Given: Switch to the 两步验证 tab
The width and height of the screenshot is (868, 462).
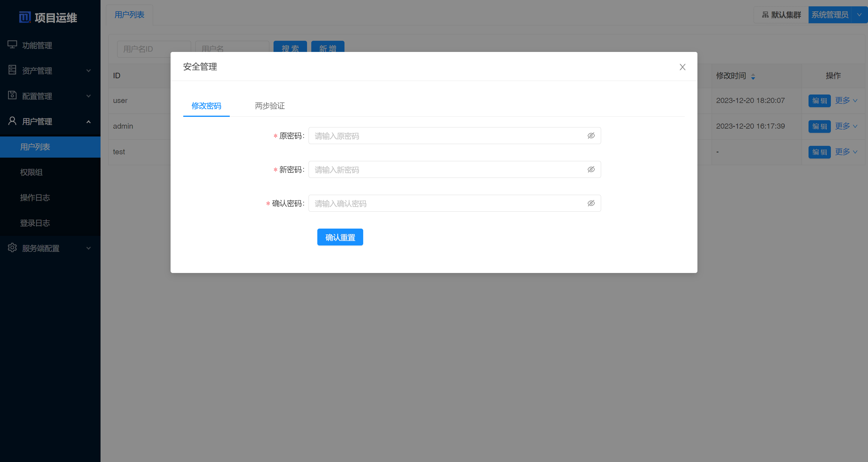Looking at the screenshot, I should coord(270,106).
